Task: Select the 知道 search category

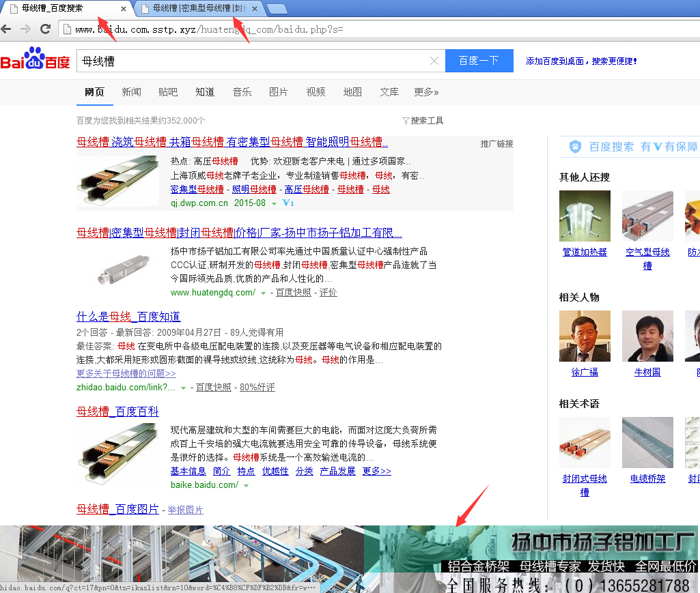Action: click(205, 92)
